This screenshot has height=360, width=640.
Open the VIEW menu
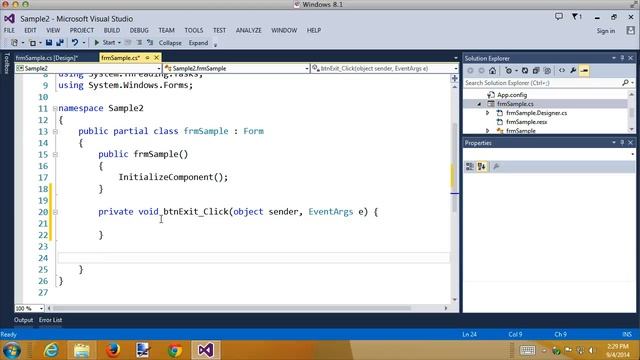pos(53,30)
